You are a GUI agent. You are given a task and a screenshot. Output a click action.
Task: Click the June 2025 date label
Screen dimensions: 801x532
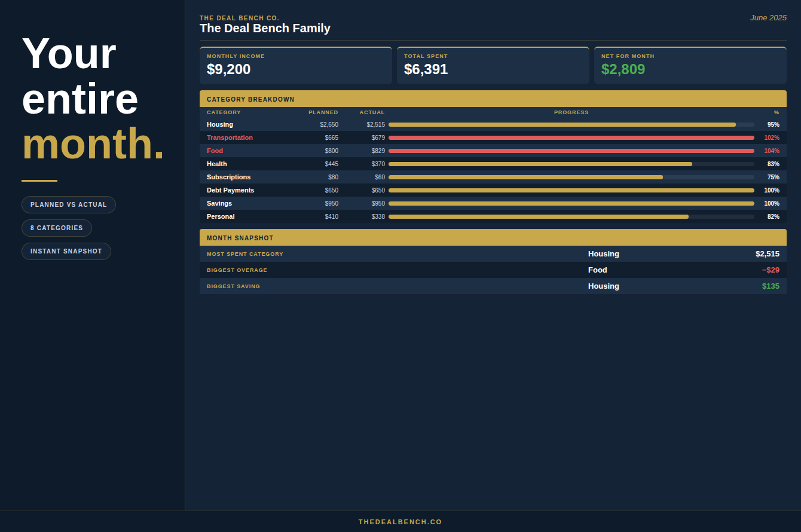[x=769, y=18]
